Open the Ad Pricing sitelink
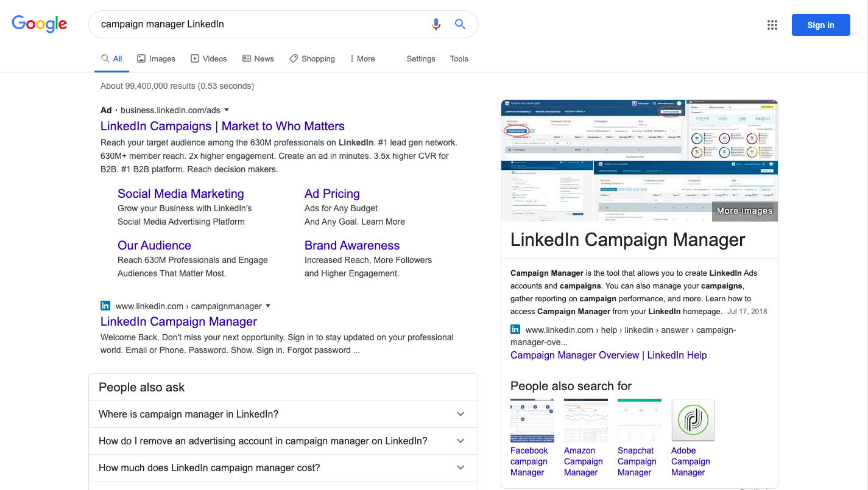Screen dimensions: 868x490 click(x=332, y=194)
